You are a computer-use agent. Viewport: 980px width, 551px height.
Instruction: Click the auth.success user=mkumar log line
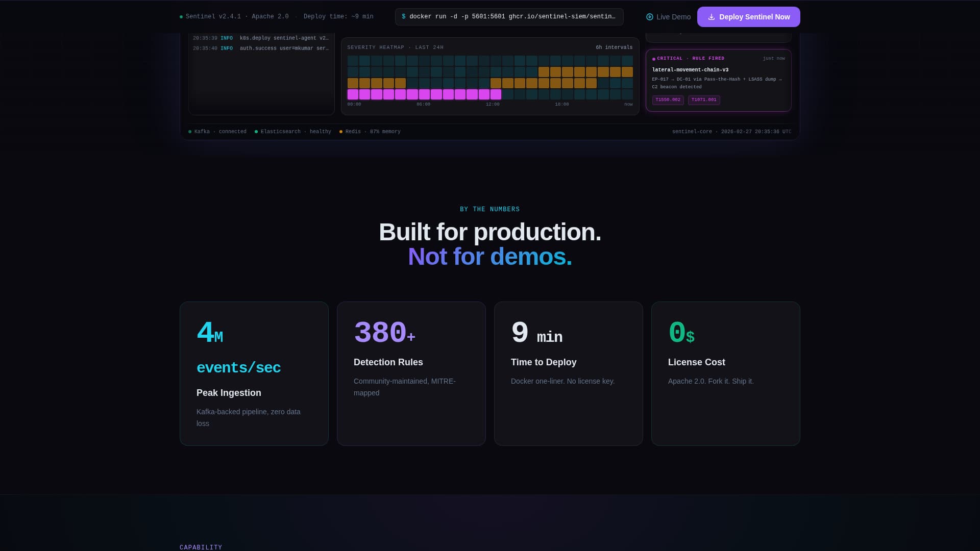click(261, 48)
